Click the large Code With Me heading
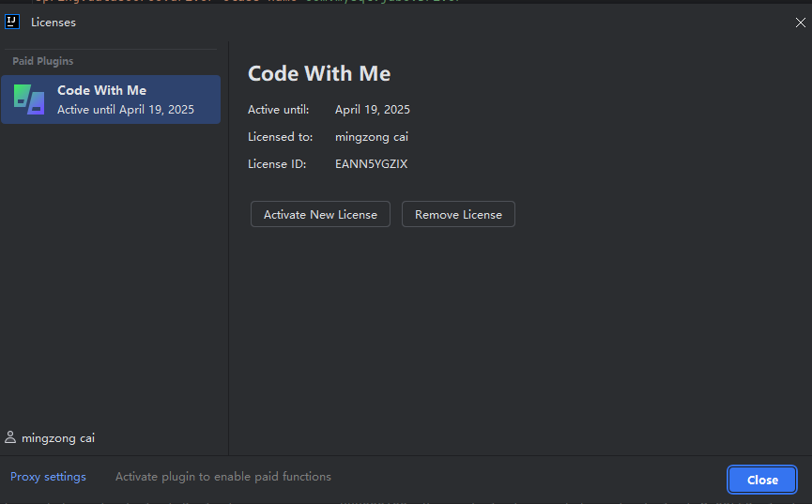This screenshot has height=504, width=812. coord(319,73)
